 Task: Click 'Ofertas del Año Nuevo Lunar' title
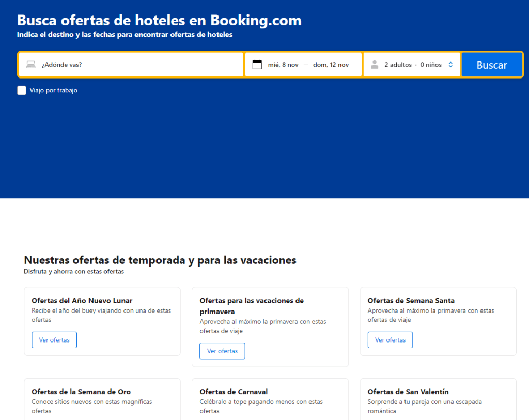82,300
